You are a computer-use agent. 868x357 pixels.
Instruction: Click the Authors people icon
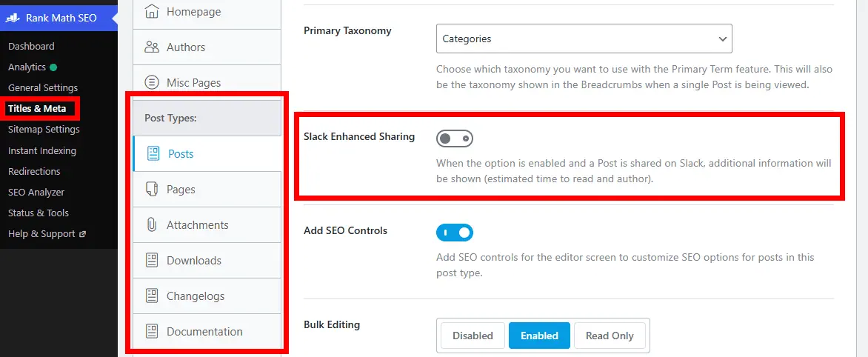click(152, 47)
